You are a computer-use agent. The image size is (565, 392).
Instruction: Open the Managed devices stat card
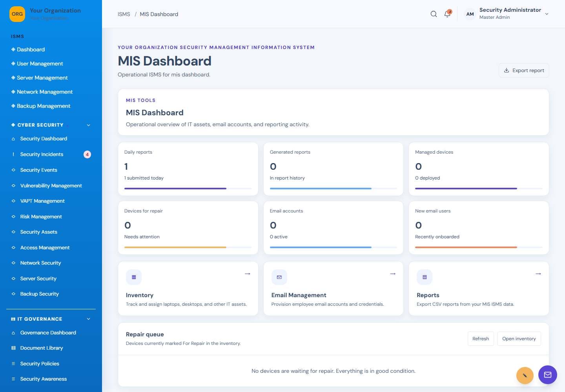point(479,169)
